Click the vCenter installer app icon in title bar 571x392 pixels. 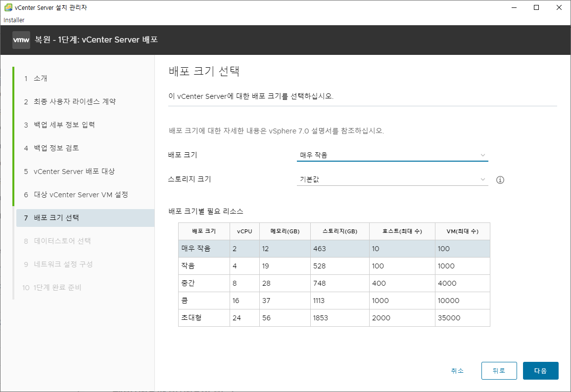(x=8, y=7)
